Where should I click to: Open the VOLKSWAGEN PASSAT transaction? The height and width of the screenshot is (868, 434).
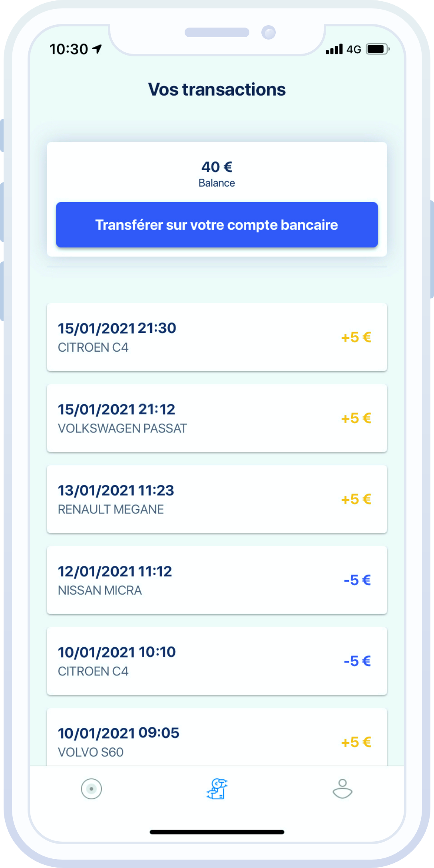pos(217,418)
